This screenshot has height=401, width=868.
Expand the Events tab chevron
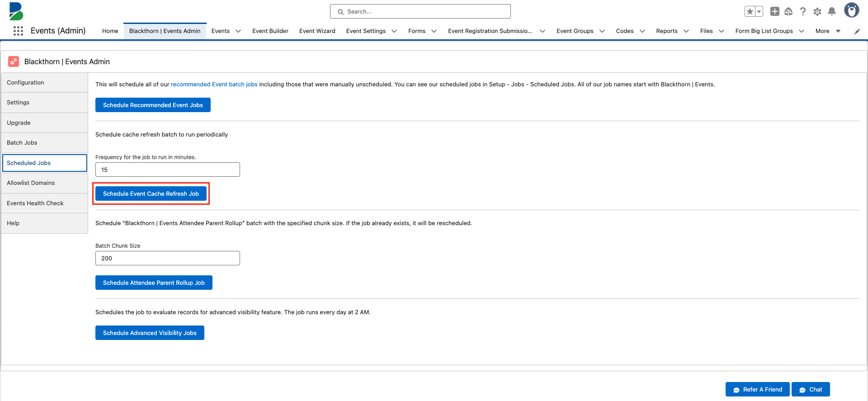[x=238, y=31]
